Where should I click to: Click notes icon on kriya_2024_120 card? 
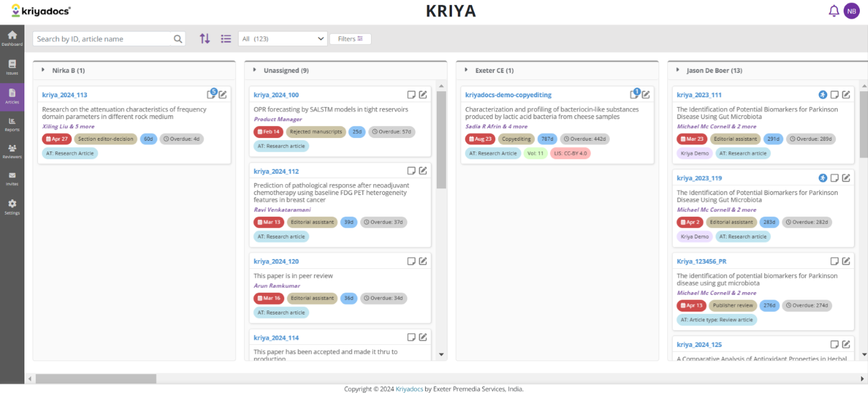411,261
